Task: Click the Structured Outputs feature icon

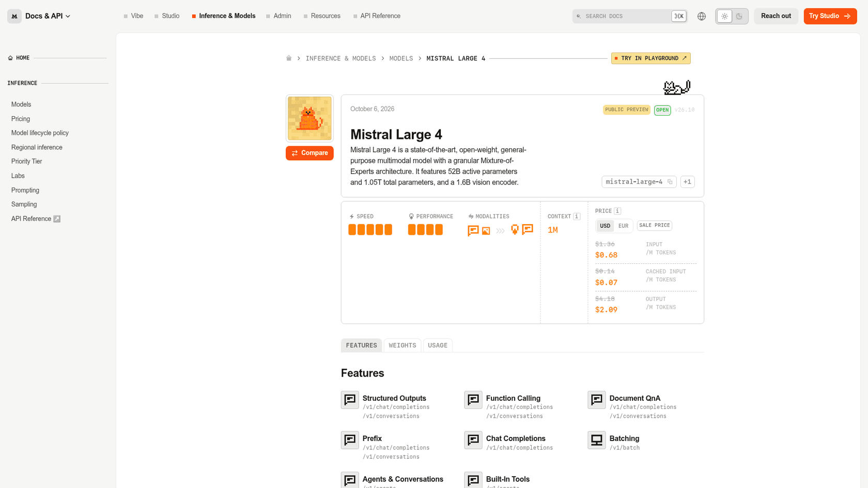Action: coord(350,400)
